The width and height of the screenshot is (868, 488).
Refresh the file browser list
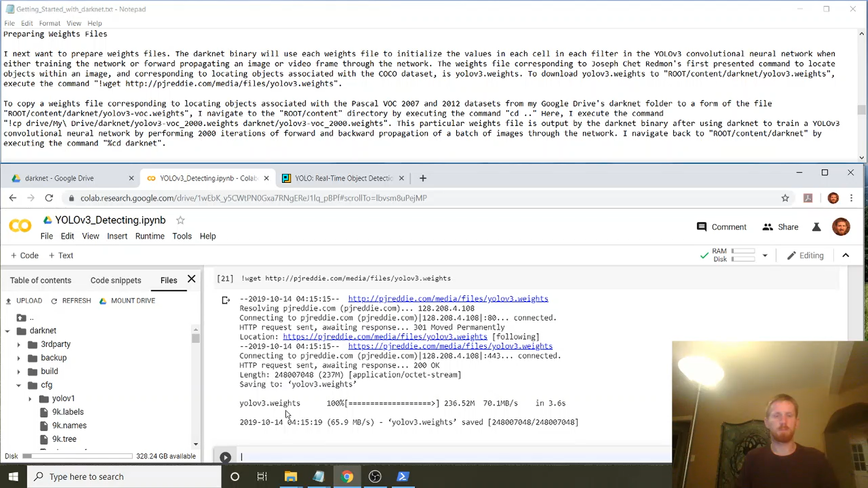pyautogui.click(x=71, y=301)
